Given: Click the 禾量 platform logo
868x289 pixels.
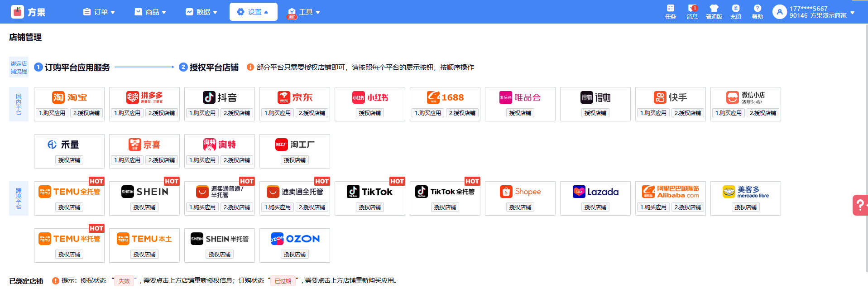Looking at the screenshot, I should click(x=63, y=144).
